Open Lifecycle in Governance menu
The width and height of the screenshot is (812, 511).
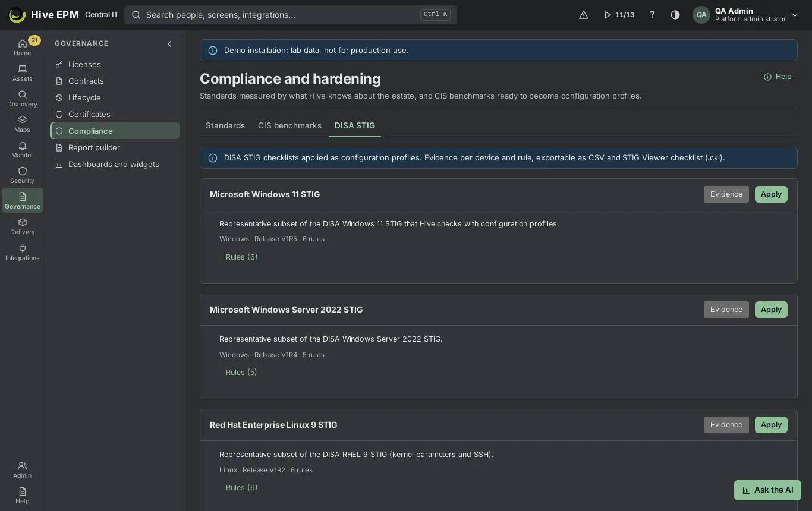click(x=115, y=97)
